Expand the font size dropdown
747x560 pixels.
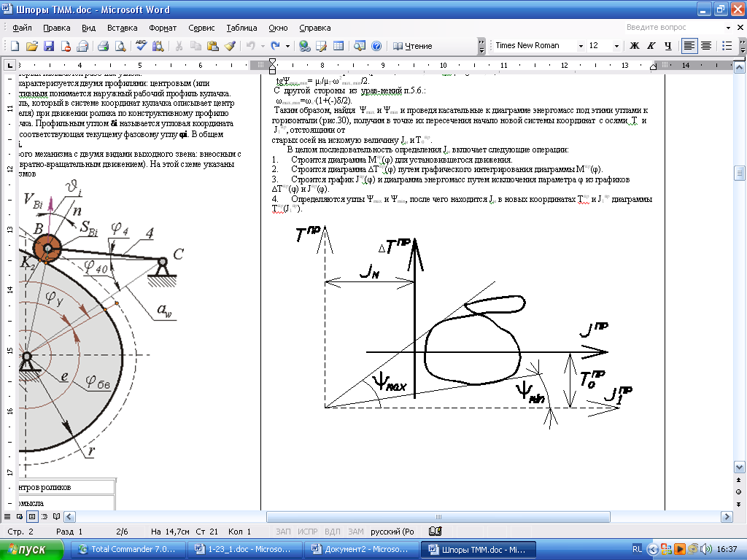[x=616, y=46]
